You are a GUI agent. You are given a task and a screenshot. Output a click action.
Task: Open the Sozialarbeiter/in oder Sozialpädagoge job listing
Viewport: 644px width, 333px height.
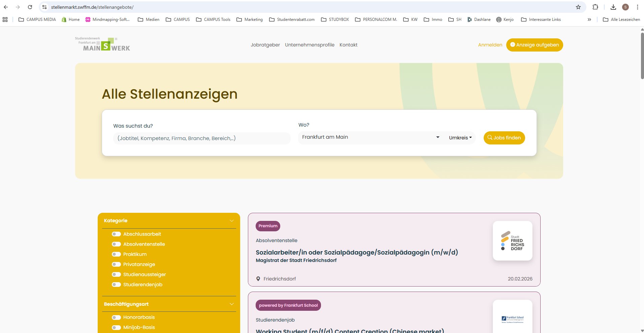(357, 252)
